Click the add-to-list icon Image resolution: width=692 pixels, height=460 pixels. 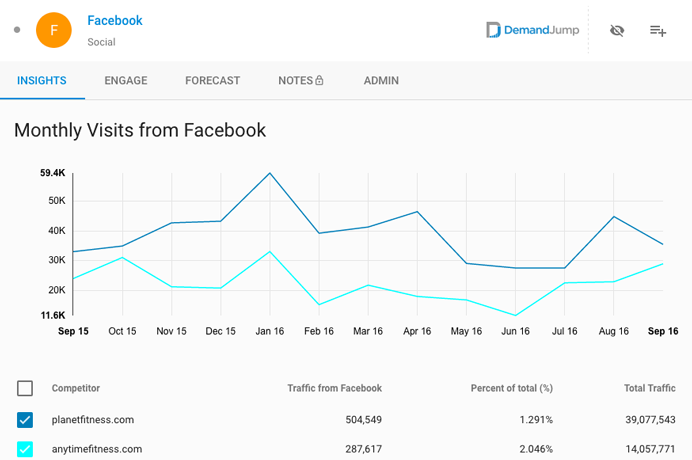tap(658, 30)
